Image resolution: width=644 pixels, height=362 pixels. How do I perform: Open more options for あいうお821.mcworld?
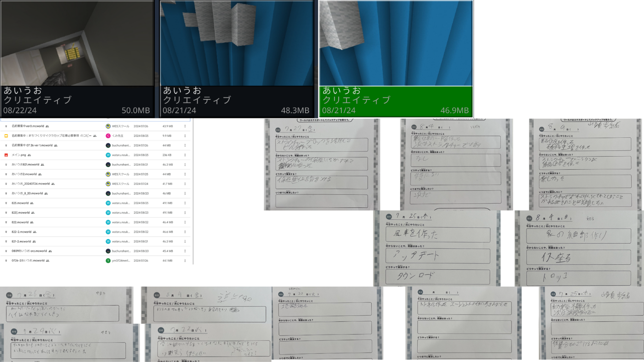tap(185, 165)
